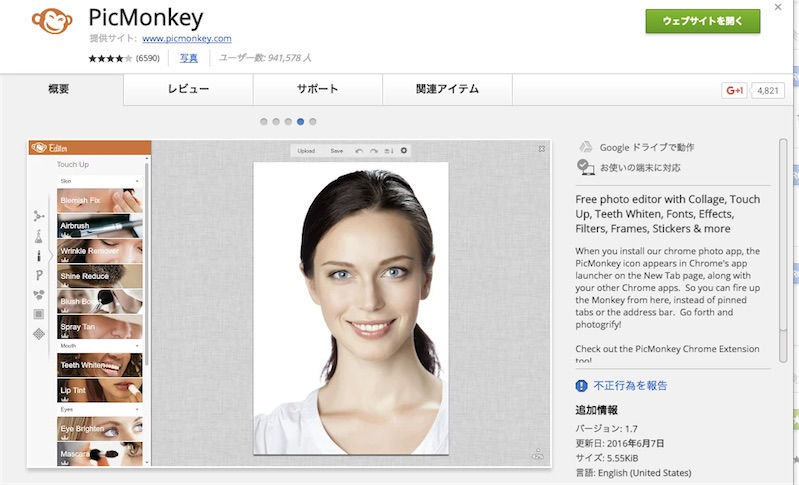Screen dimensions: 799x485
Task: Click the Editor header monkey icon
Action: point(39,148)
